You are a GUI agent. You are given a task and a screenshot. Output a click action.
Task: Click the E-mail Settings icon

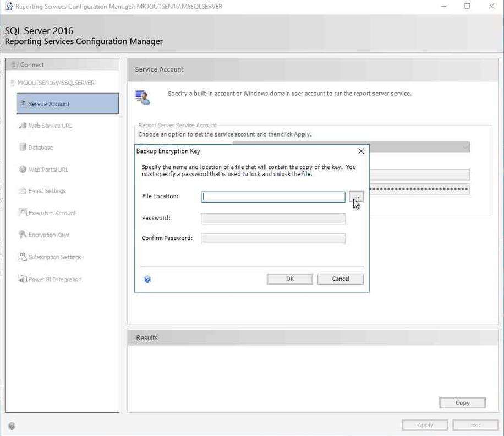click(23, 190)
